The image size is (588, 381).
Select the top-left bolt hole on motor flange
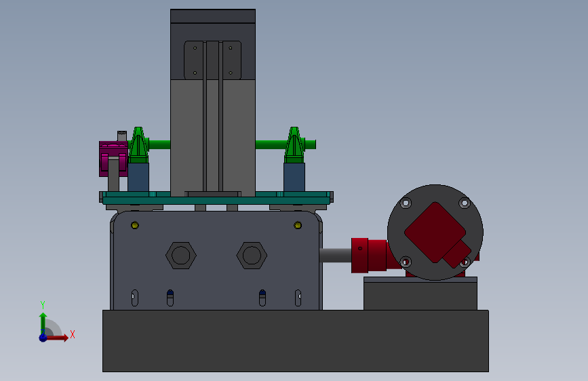pyautogui.click(x=406, y=203)
